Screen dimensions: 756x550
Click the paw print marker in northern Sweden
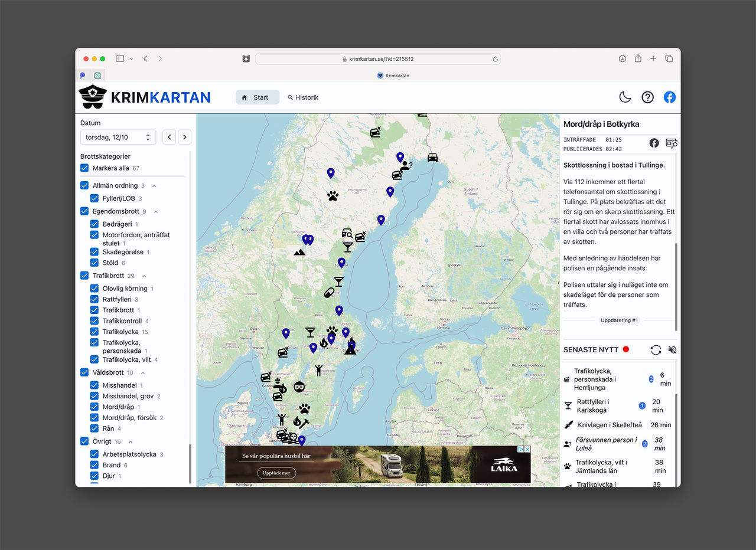click(333, 195)
